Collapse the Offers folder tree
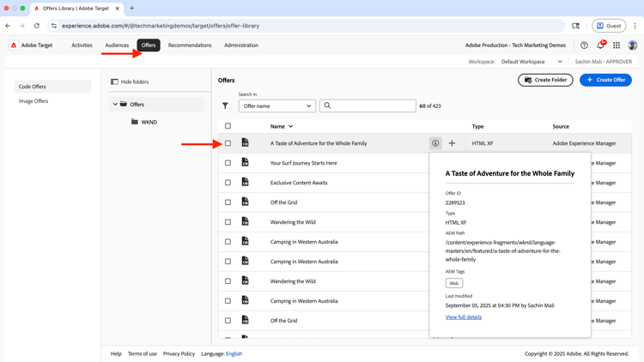Image resolution: width=644 pixels, height=362 pixels. [115, 105]
